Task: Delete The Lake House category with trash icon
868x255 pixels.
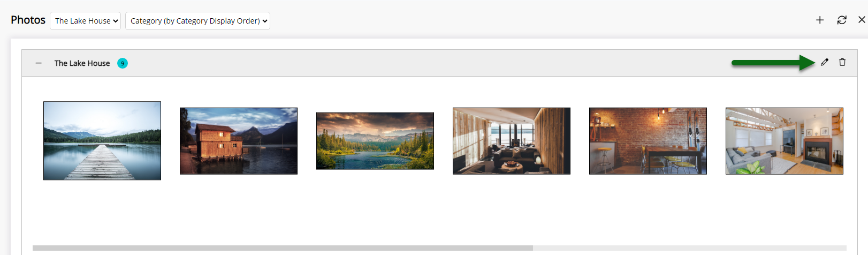Action: pos(842,62)
